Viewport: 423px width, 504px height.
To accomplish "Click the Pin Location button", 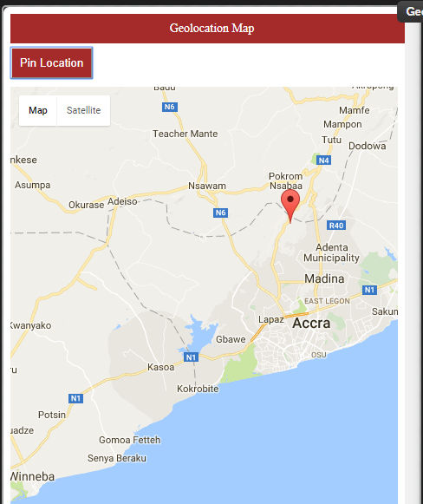I will pos(52,62).
